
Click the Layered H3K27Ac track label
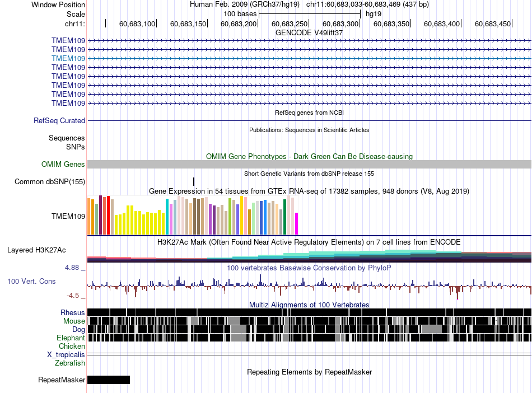pyautogui.click(x=36, y=250)
